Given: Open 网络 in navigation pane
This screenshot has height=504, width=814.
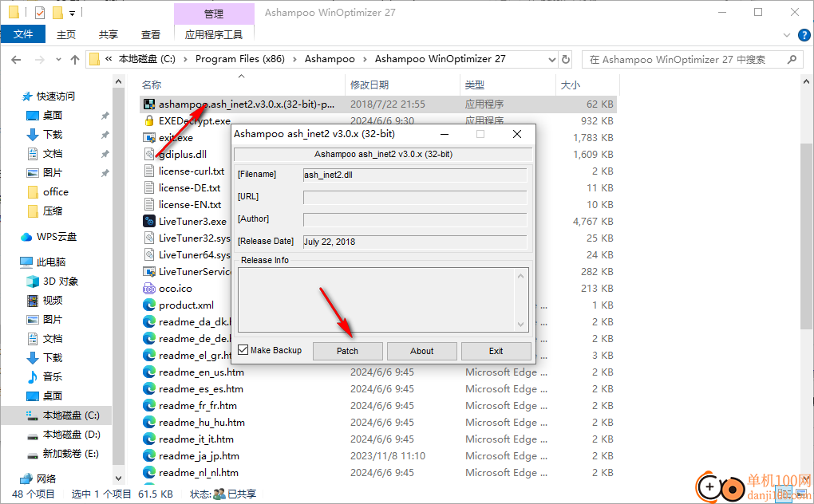Looking at the screenshot, I should (x=46, y=479).
